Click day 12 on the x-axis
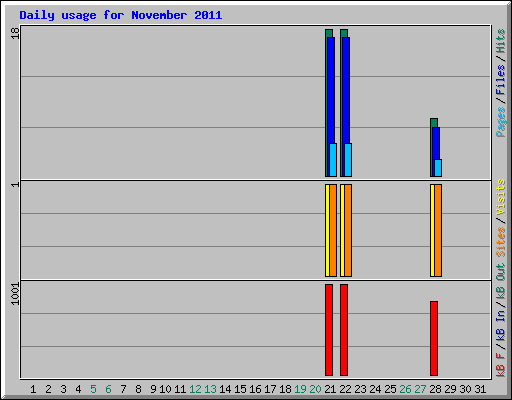Viewport: 512px width, 400px height. point(195,389)
